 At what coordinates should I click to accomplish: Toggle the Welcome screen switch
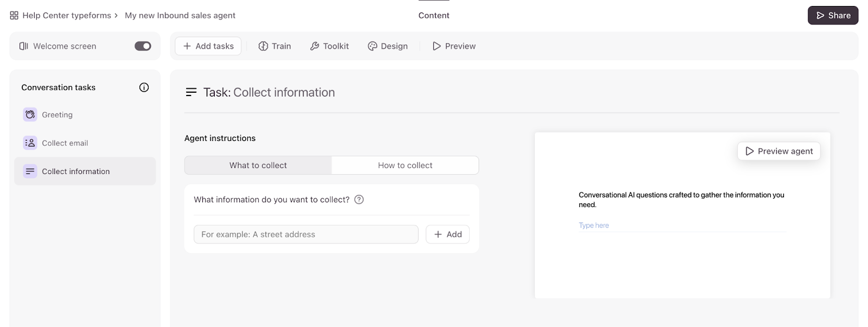143,46
